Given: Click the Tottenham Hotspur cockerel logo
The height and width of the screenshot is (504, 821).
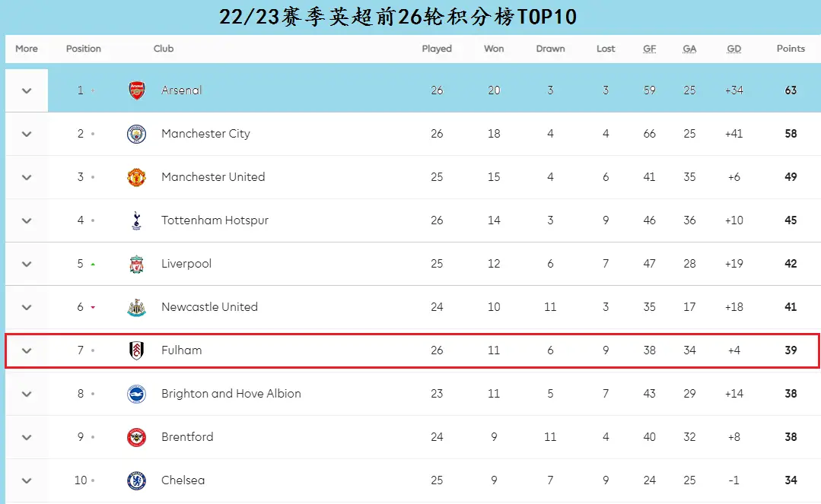Looking at the screenshot, I should (137, 221).
